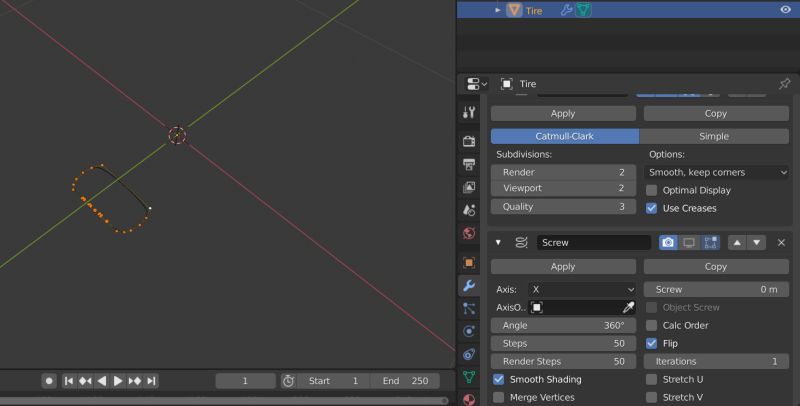Click the Screw offset 0 m field
Screen dimensions: 800x406
(x=716, y=290)
